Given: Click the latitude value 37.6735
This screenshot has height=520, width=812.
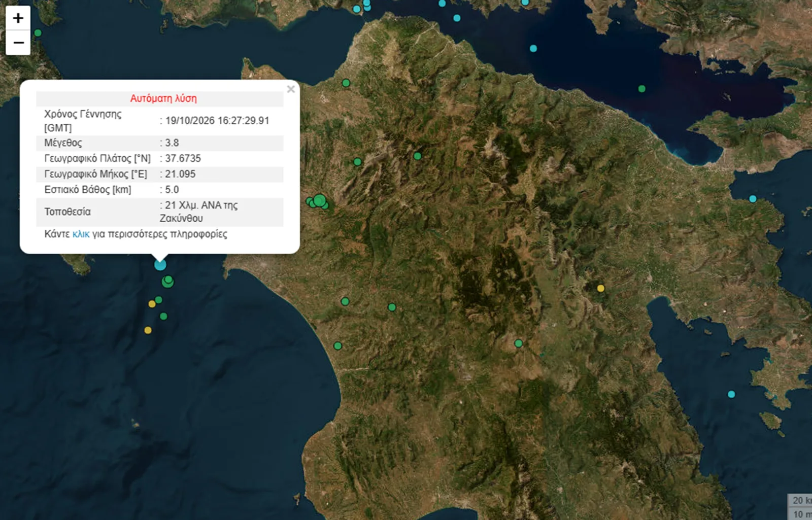Looking at the screenshot, I should (x=183, y=158).
